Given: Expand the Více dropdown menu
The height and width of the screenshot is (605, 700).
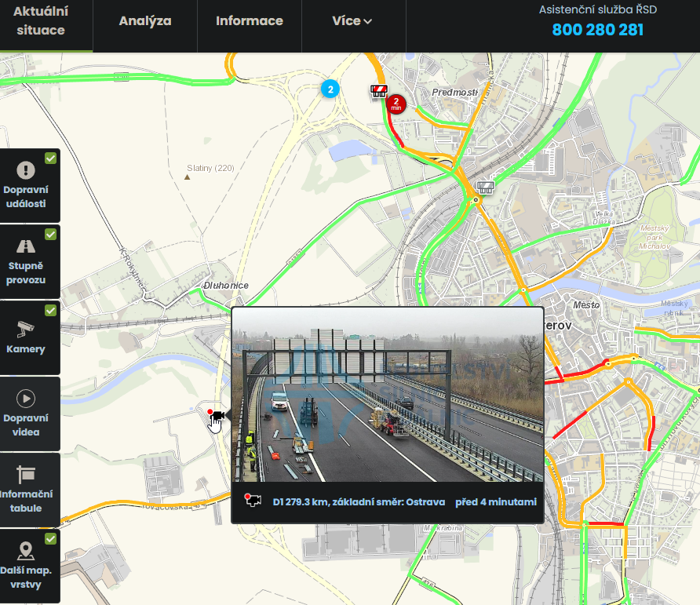Looking at the screenshot, I should tap(352, 21).
